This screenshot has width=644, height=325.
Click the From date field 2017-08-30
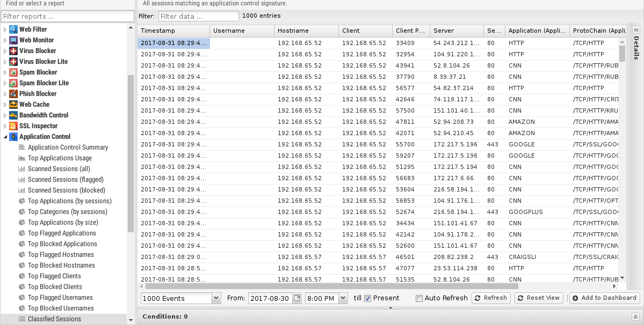click(x=271, y=298)
